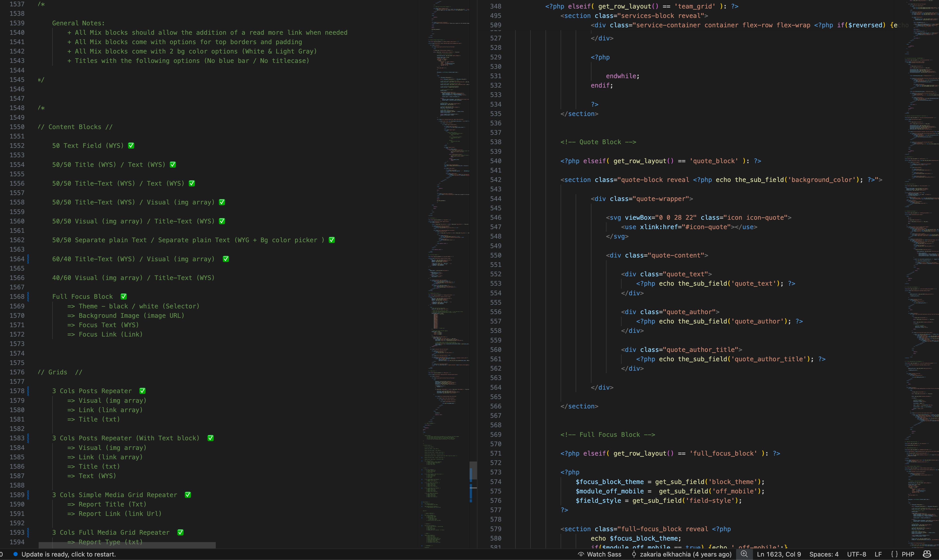
Task: Click 'Update is ready, click to restart.'
Action: [69, 554]
